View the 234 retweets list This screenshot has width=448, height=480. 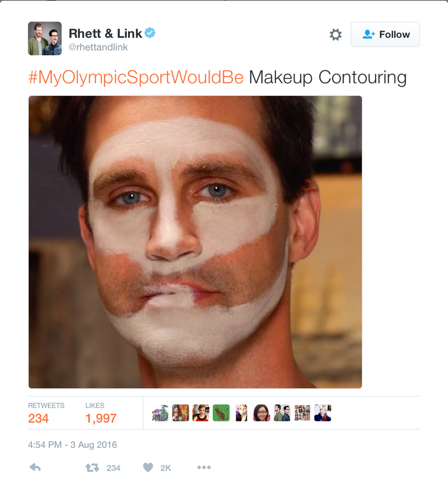point(38,418)
